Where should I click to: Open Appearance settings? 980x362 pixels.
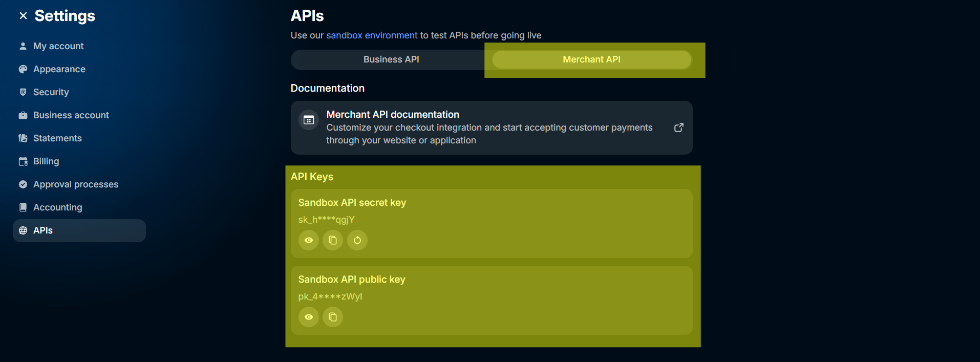(x=59, y=69)
